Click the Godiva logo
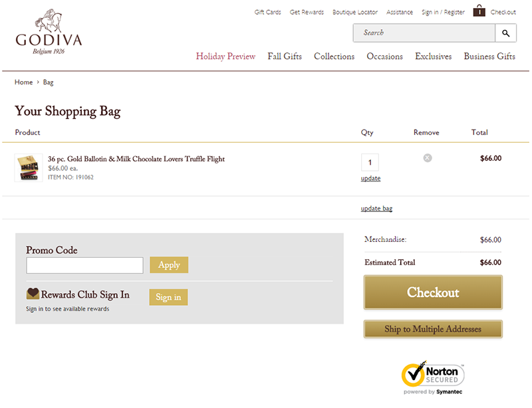The width and height of the screenshot is (532, 408). pos(49,32)
